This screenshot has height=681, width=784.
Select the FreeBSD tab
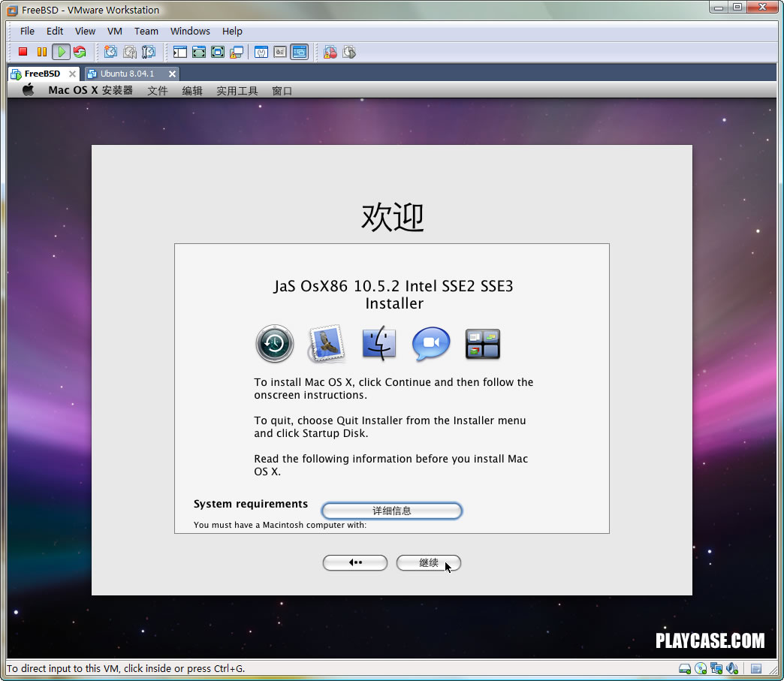[42, 74]
